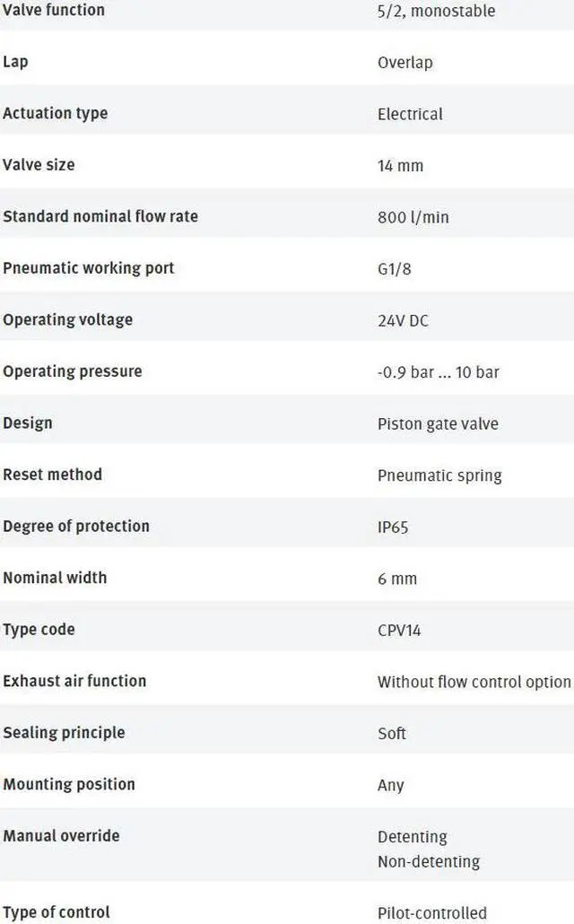
Task: Click "Without flow control option" text
Action: pos(474,682)
